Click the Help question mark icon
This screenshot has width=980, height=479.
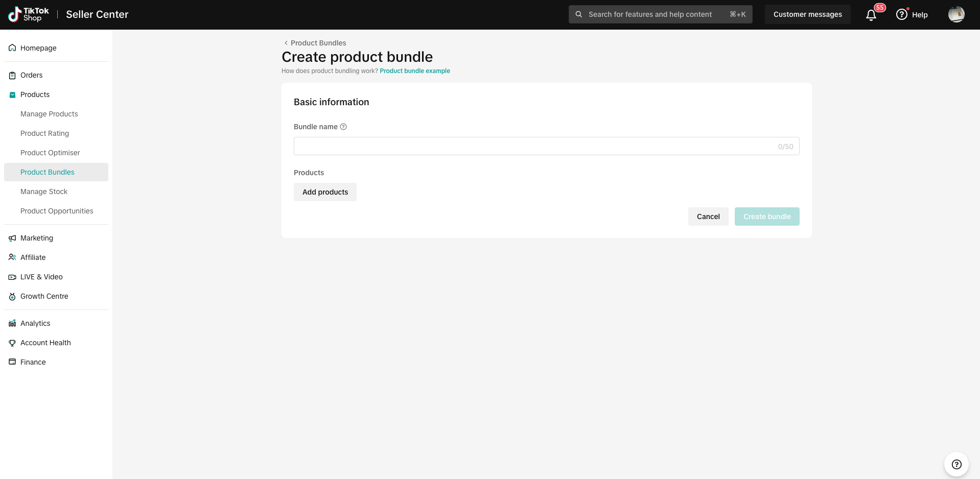(x=902, y=14)
